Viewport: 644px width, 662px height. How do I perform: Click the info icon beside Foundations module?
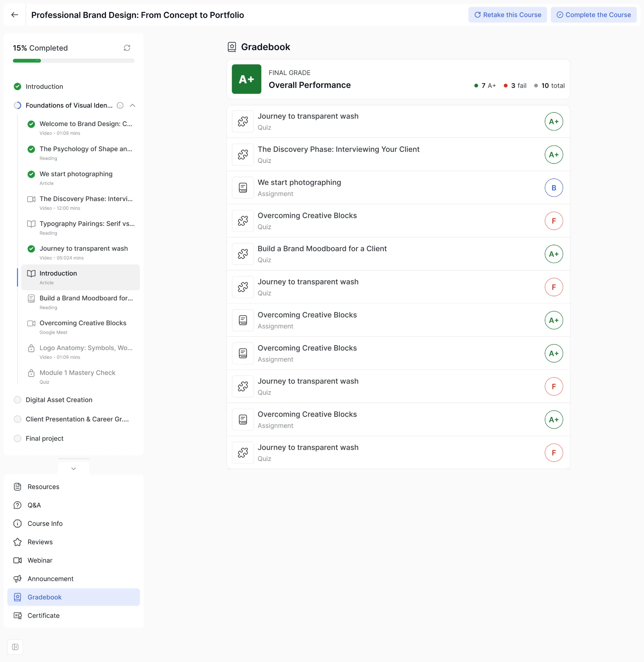[x=120, y=105]
